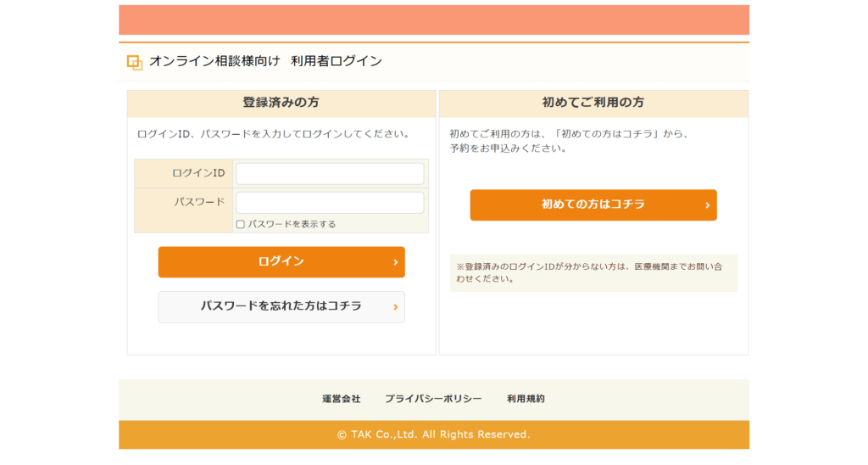The width and height of the screenshot is (868, 465).
Task: Click the パスワード field label
Action: [199, 202]
